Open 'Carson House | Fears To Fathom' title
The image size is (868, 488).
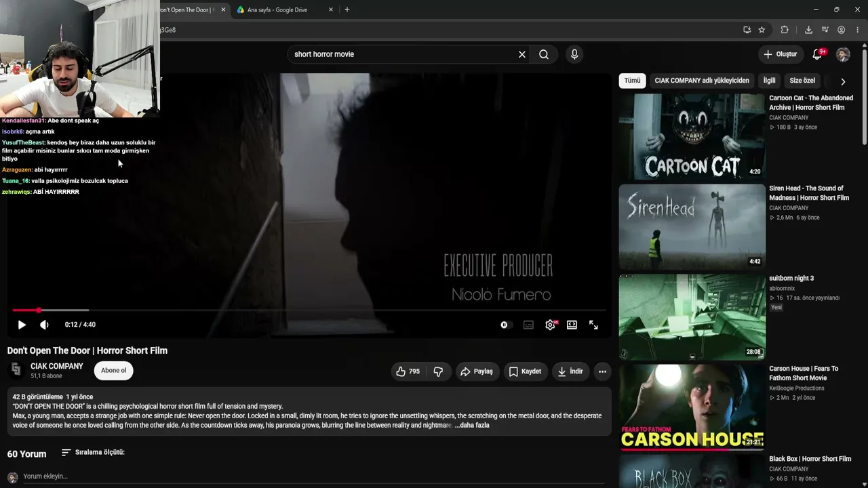click(804, 373)
